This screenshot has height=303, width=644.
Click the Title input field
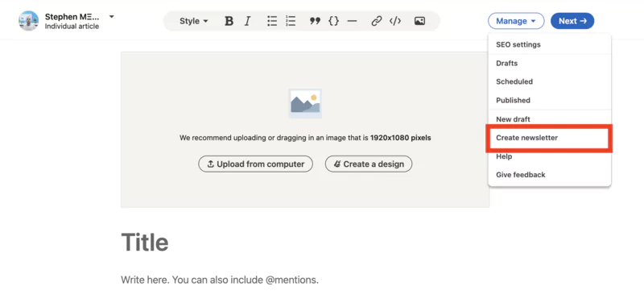tap(305, 242)
